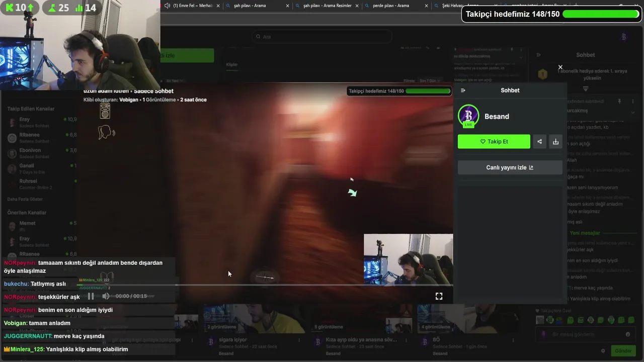Open Ruhrsel channel in the sidebar

tap(42, 184)
